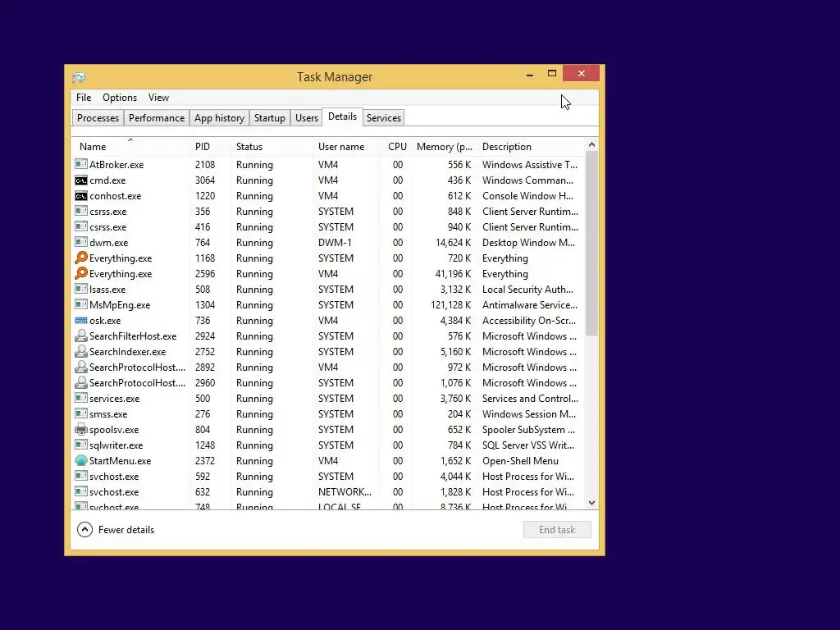840x630 pixels.
Task: Switch to the Startup tab
Action: [x=269, y=118]
